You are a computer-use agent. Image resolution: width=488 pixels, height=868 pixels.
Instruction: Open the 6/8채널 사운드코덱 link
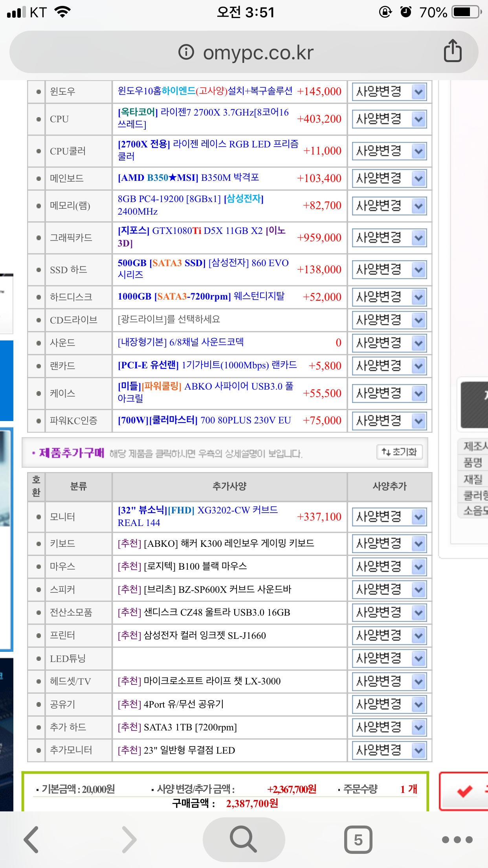click(x=181, y=342)
